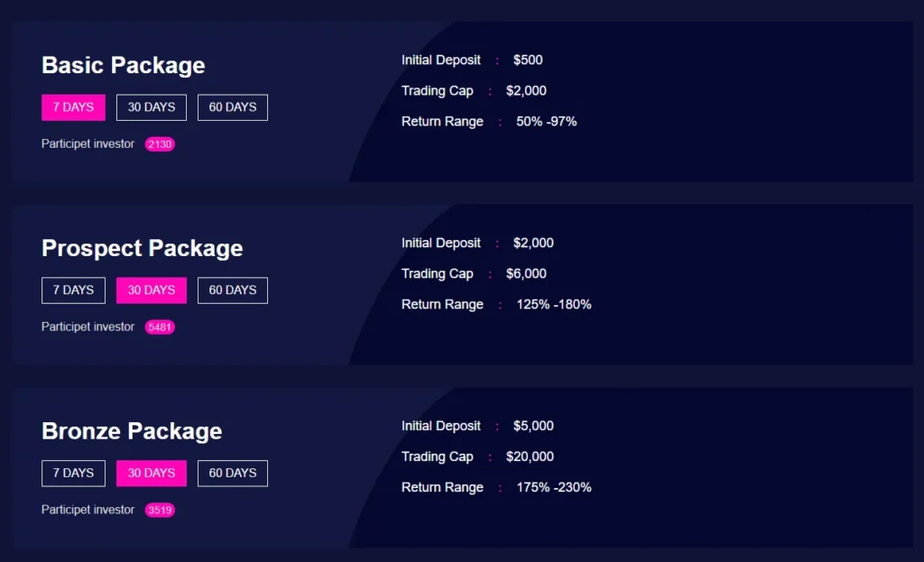The width and height of the screenshot is (924, 562).
Task: Select 7 DAYS under Basic Package
Action: pos(73,107)
